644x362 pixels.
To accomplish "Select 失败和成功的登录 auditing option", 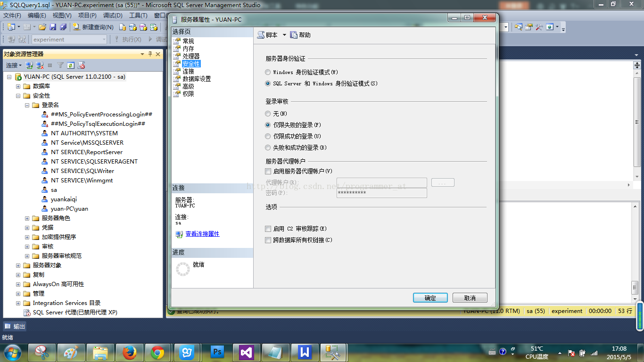I will point(268,148).
